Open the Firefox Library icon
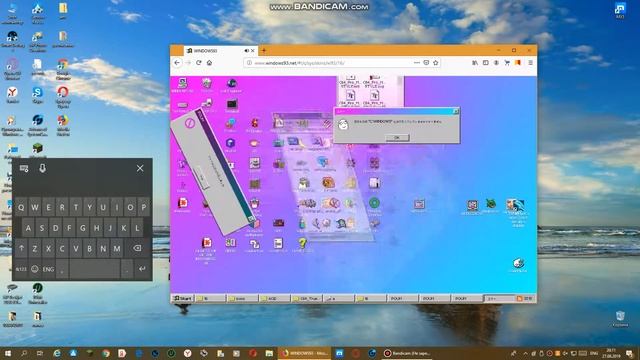 (x=475, y=63)
